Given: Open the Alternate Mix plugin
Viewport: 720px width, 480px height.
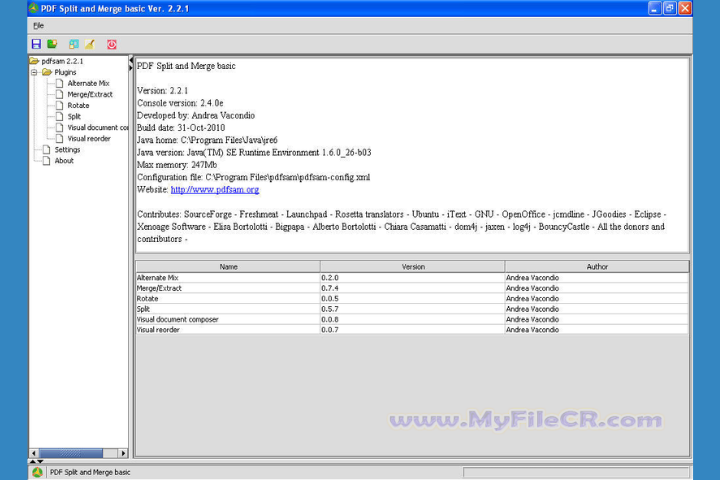Looking at the screenshot, I should click(x=88, y=83).
